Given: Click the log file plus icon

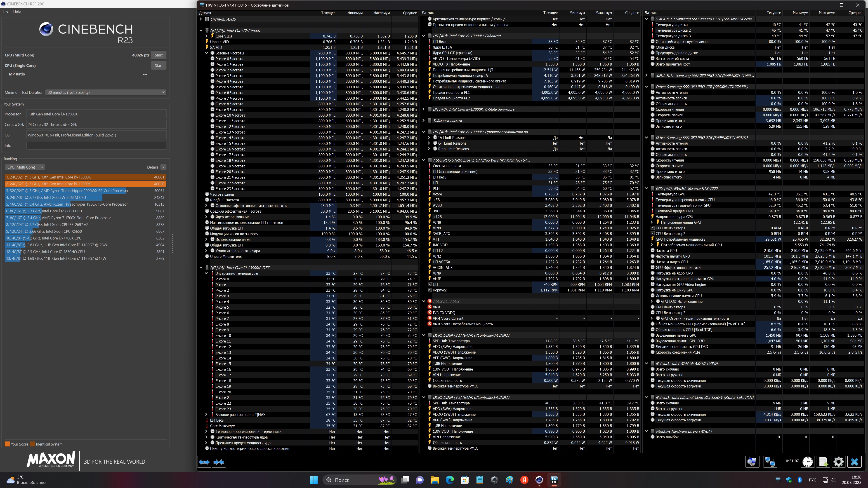Looking at the screenshot, I should (x=823, y=462).
